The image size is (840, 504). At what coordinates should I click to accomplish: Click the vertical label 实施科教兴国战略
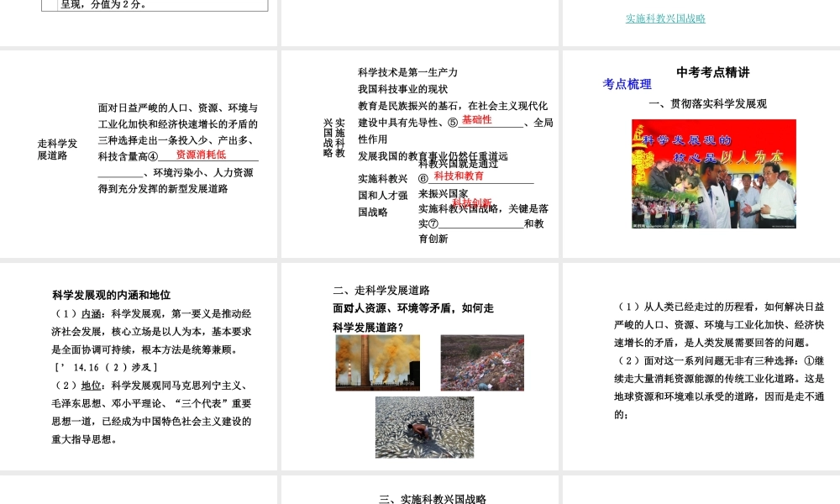pyautogui.click(x=334, y=138)
